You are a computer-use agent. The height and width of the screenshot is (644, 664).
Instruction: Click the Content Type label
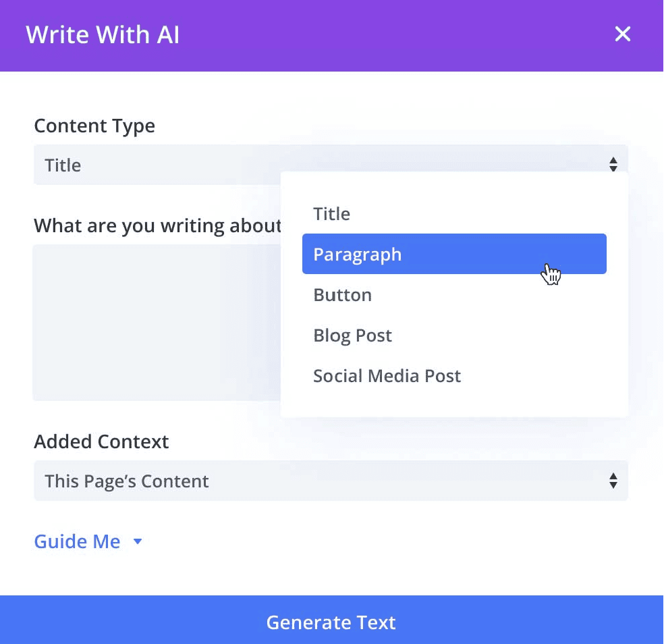[x=94, y=126]
